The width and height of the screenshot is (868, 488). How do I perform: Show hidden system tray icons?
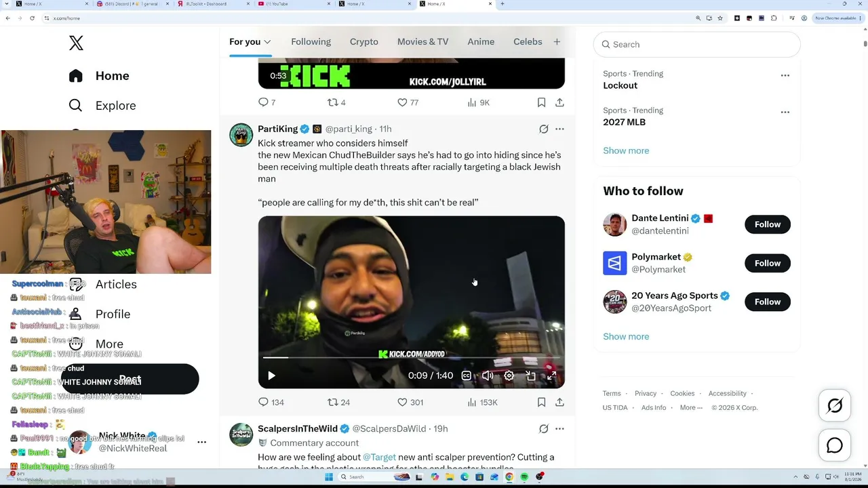tap(797, 477)
